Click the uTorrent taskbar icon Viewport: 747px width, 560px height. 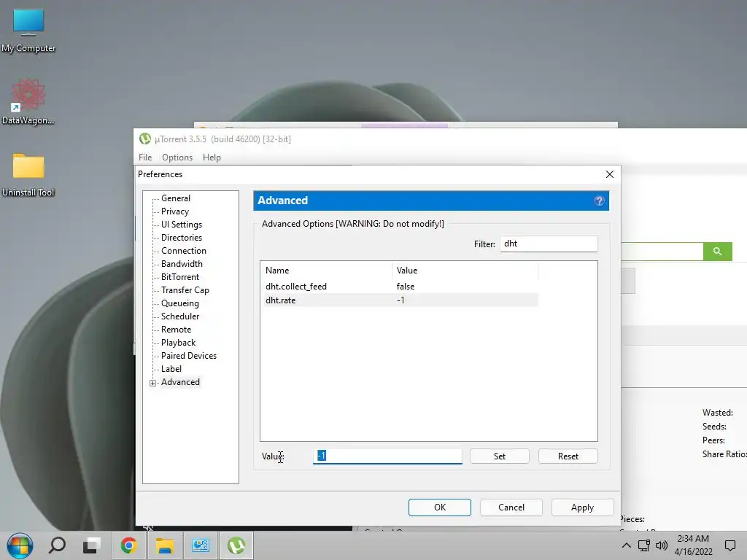pyautogui.click(x=236, y=545)
